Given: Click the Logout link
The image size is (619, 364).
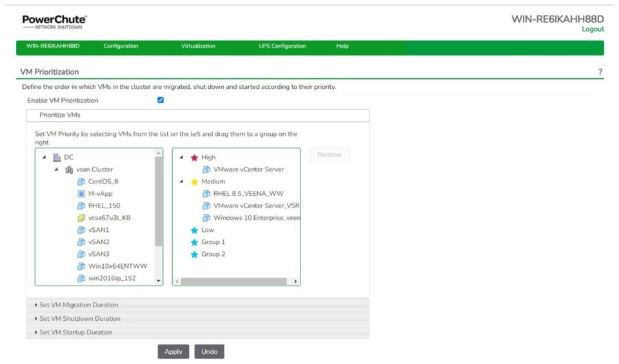Looking at the screenshot, I should click(x=593, y=29).
